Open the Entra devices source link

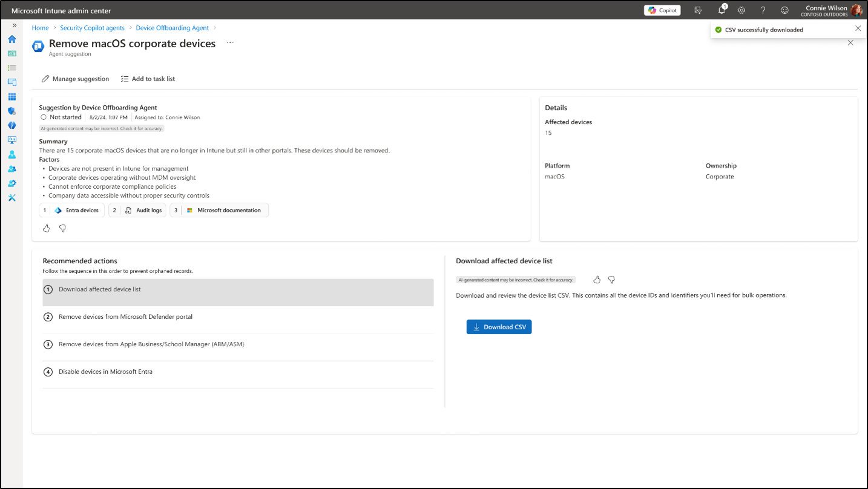(x=71, y=210)
